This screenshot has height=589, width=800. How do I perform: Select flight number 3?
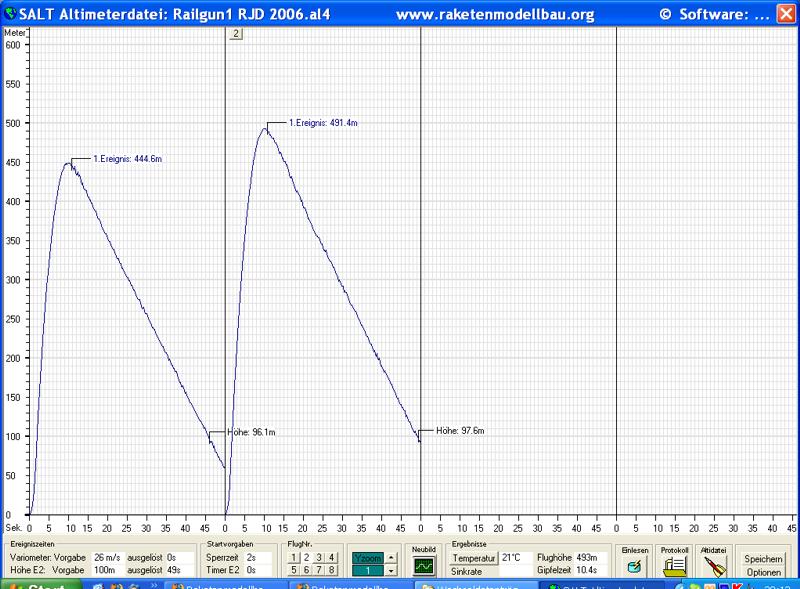[319, 557]
